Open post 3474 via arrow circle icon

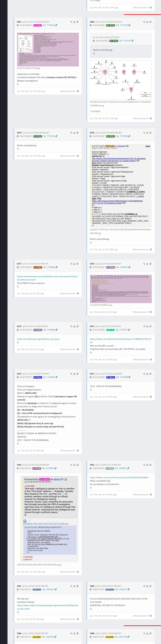click(150, 326)
